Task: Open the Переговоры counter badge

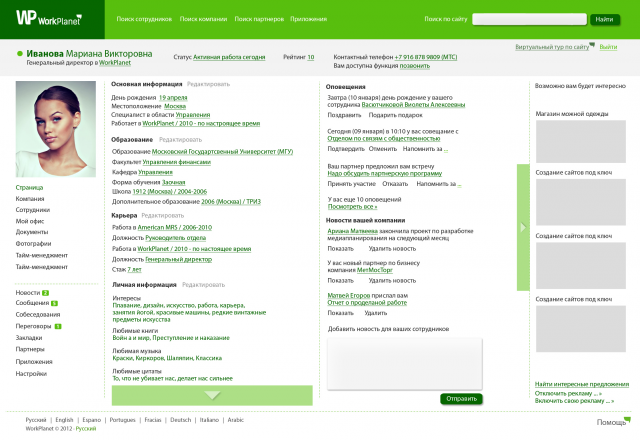Action: pyautogui.click(x=58, y=326)
